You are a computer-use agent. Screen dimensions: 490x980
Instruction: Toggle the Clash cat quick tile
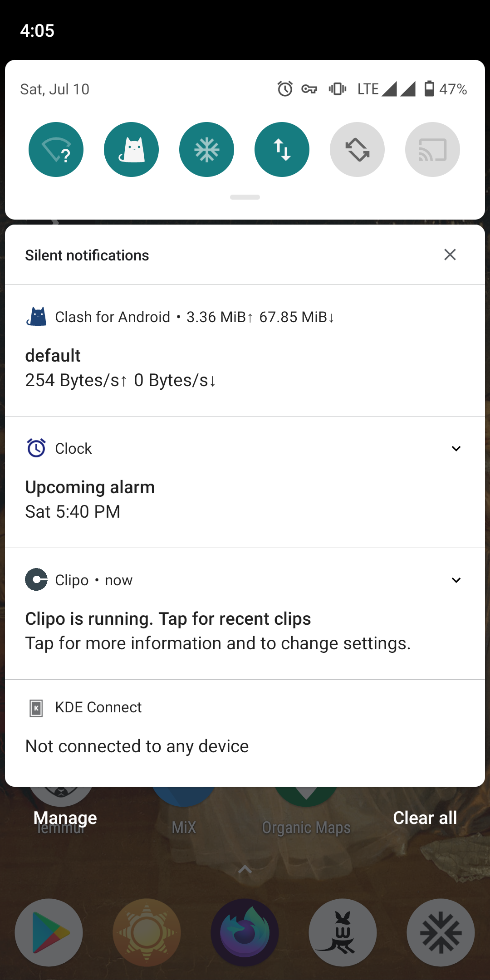coord(131,150)
